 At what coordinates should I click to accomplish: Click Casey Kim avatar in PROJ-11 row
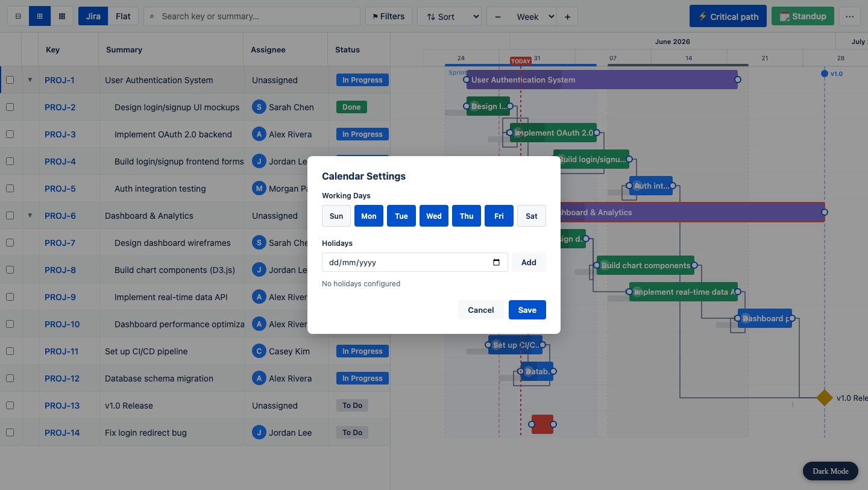(x=259, y=351)
